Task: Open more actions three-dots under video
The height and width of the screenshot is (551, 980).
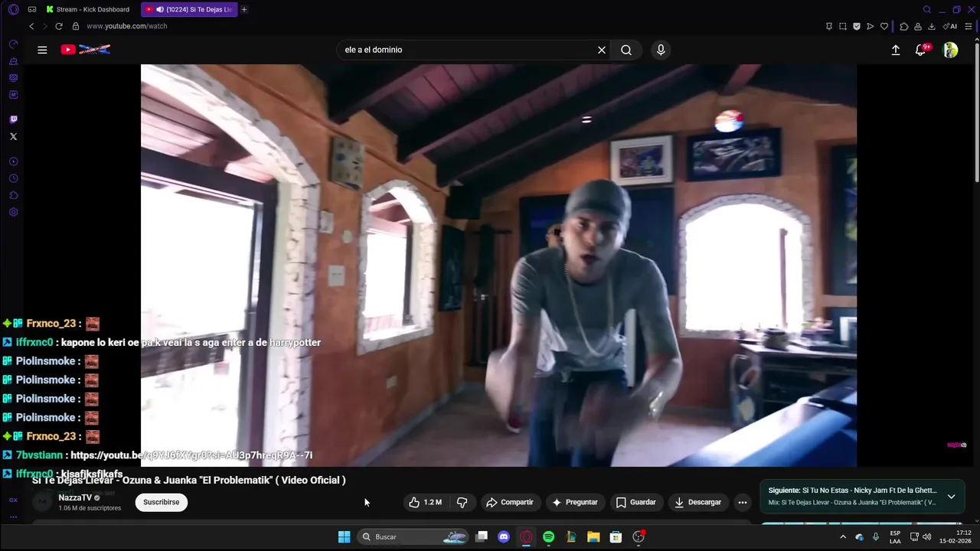Action: tap(743, 502)
